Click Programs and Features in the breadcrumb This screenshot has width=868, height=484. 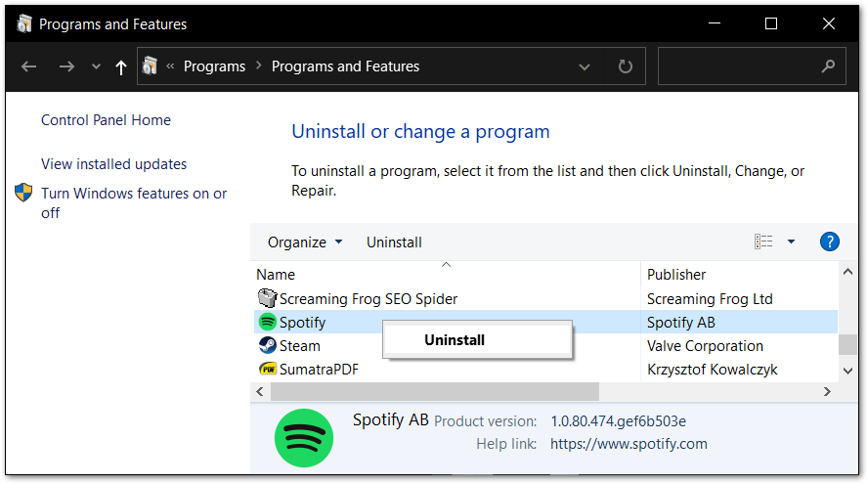point(345,66)
